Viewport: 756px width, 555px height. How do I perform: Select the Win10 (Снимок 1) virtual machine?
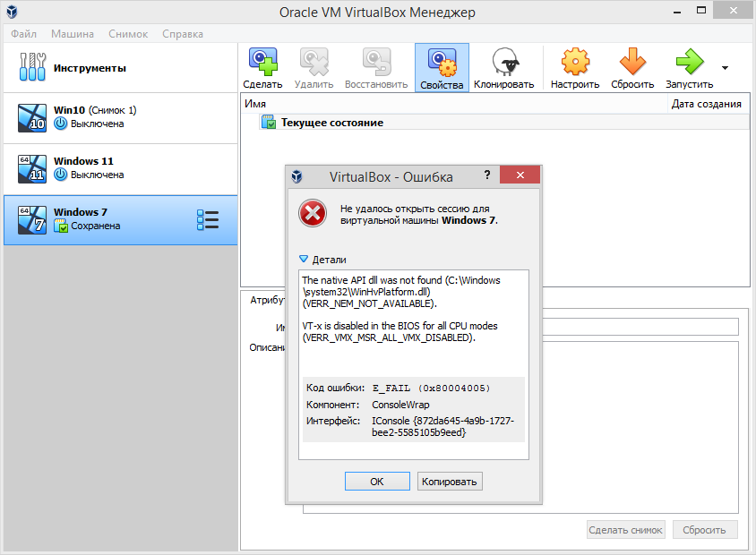(x=121, y=117)
